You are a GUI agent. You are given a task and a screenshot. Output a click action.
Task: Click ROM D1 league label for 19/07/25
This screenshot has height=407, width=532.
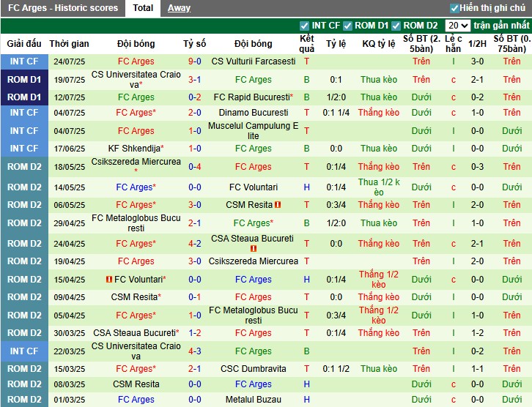(x=24, y=80)
